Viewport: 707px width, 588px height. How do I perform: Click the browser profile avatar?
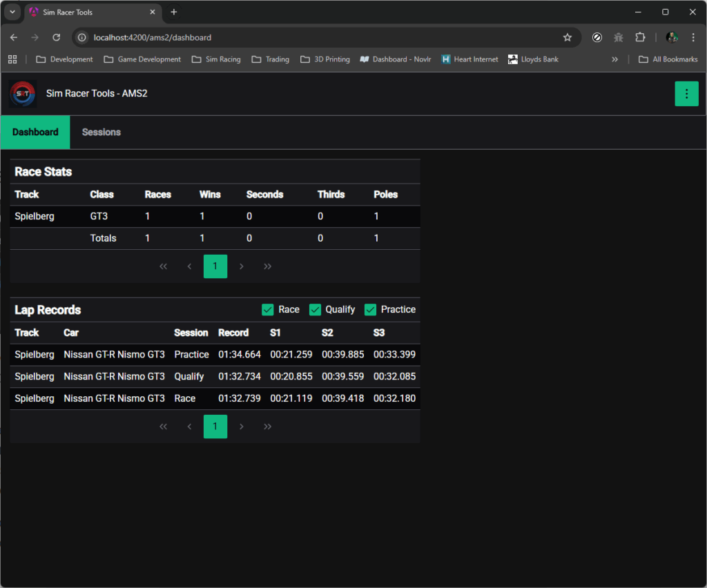671,37
